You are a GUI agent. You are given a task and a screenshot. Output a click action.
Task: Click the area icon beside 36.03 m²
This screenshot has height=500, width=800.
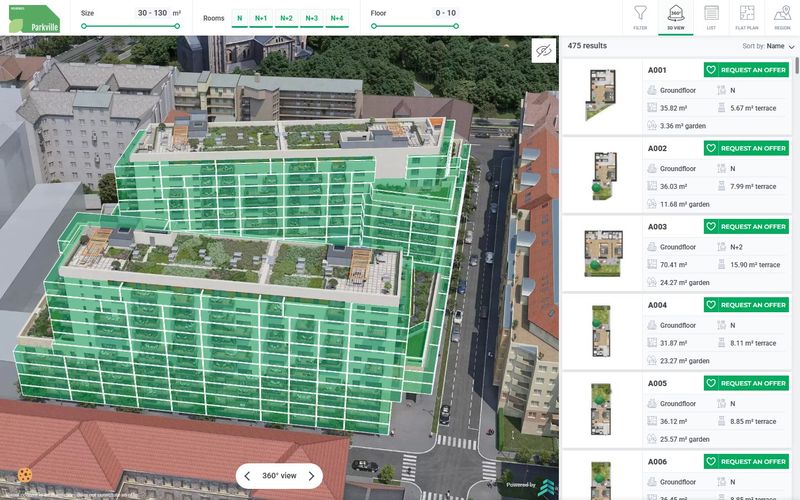pos(652,186)
